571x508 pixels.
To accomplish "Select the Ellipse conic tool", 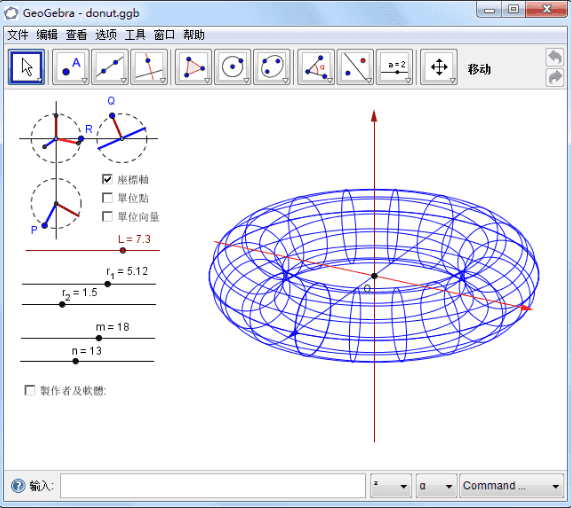I will click(272, 67).
